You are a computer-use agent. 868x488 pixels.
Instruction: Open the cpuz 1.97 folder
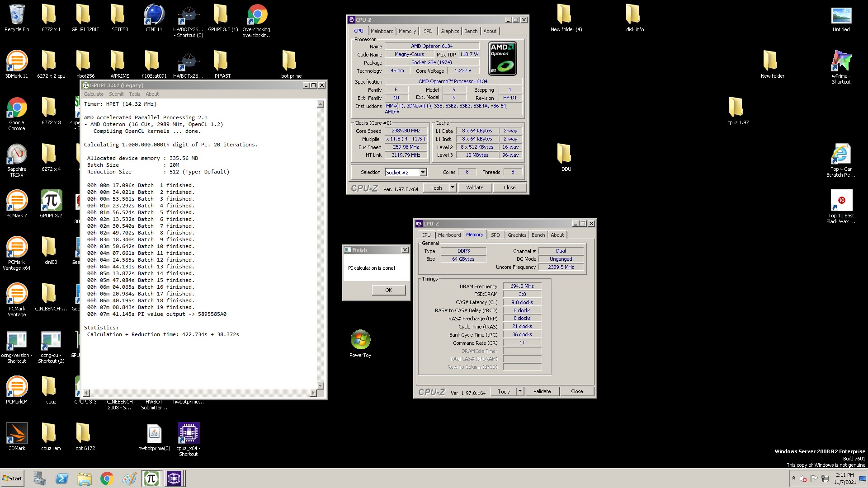(738, 111)
